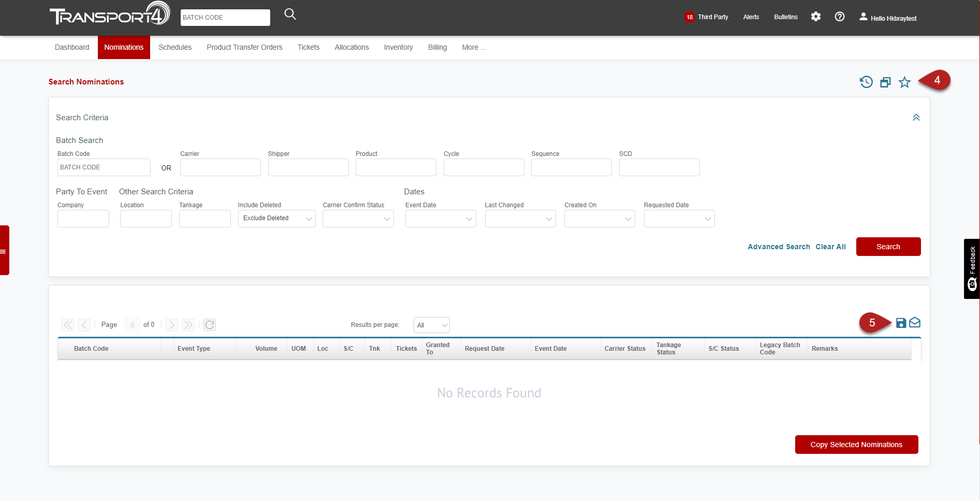Open the search history clock icon

pyautogui.click(x=866, y=82)
